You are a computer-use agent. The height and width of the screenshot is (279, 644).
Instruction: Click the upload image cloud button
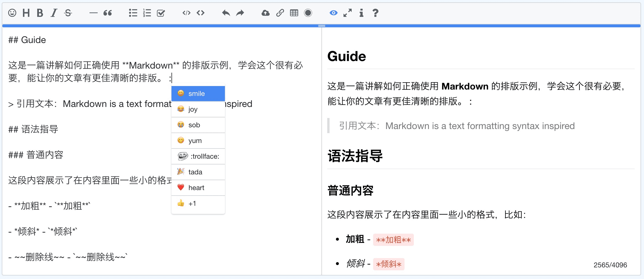coord(265,13)
